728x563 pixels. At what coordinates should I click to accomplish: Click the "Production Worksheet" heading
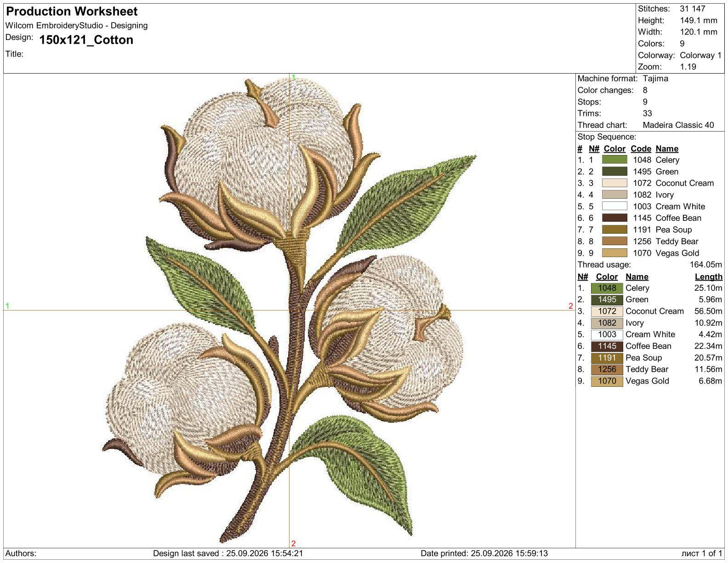tap(72, 11)
